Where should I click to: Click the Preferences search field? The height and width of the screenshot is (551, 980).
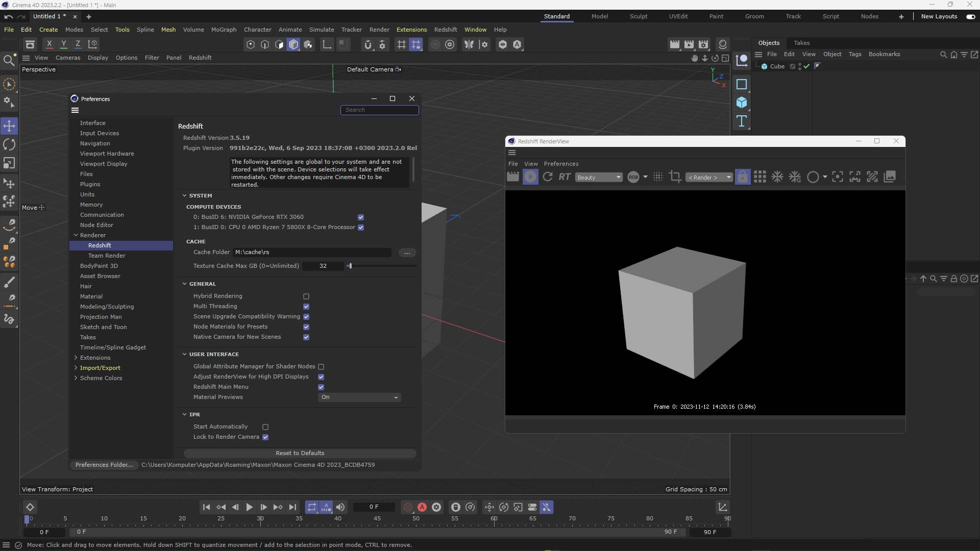click(379, 110)
